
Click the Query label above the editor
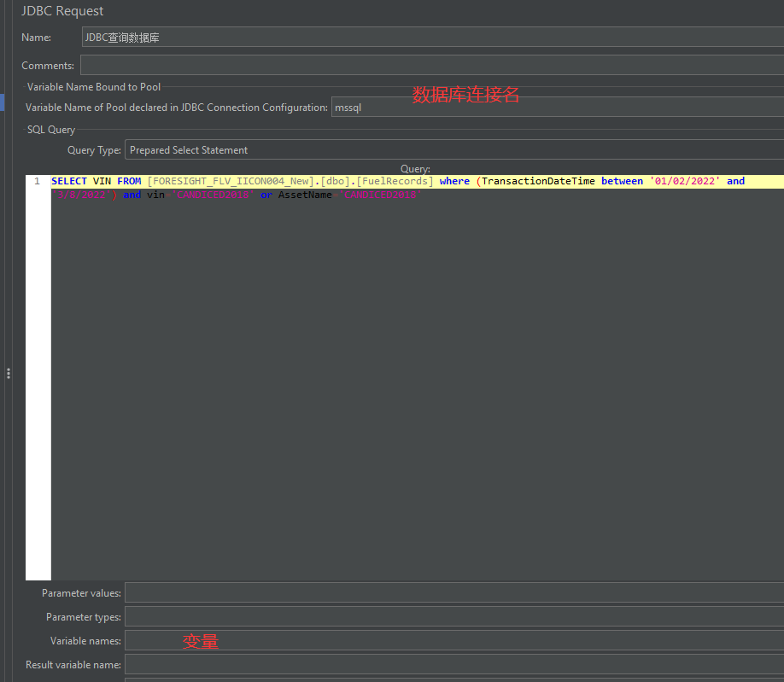click(415, 168)
